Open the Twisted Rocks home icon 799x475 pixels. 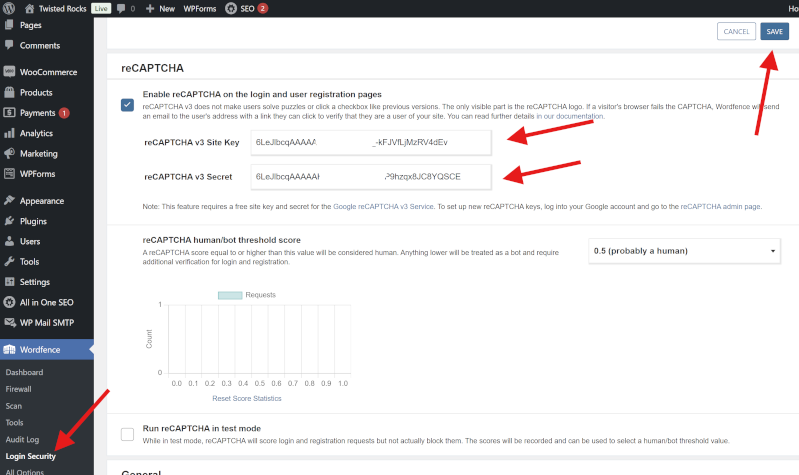coord(30,9)
